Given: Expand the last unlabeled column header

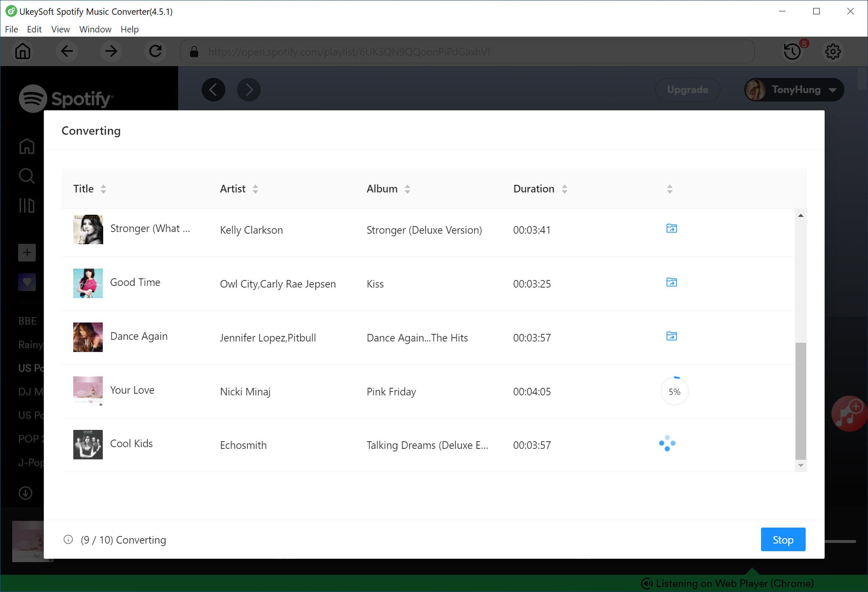Looking at the screenshot, I should [x=670, y=189].
